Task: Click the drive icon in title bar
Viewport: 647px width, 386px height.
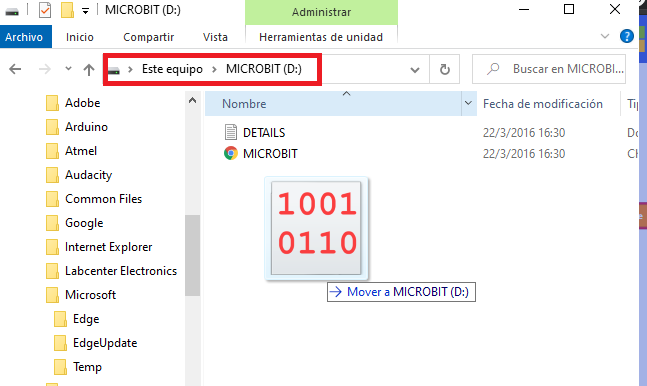Action: click(12, 11)
